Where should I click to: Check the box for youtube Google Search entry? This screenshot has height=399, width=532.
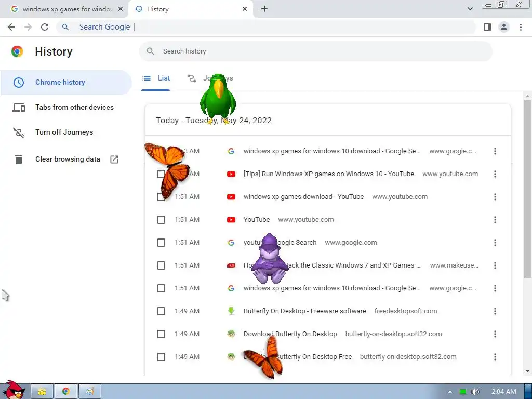click(x=161, y=243)
